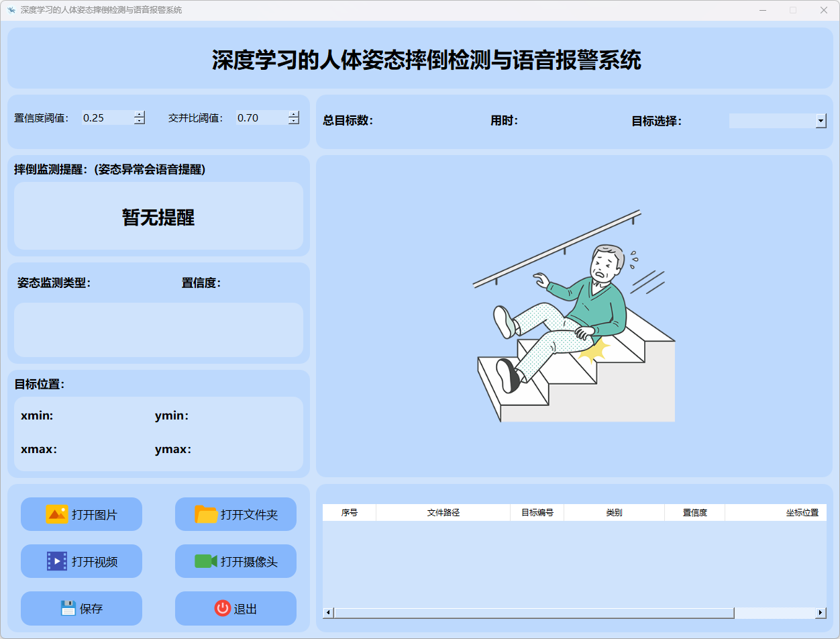The width and height of the screenshot is (840, 639).
Task: Quit via the 退出 button
Action: pyautogui.click(x=235, y=608)
